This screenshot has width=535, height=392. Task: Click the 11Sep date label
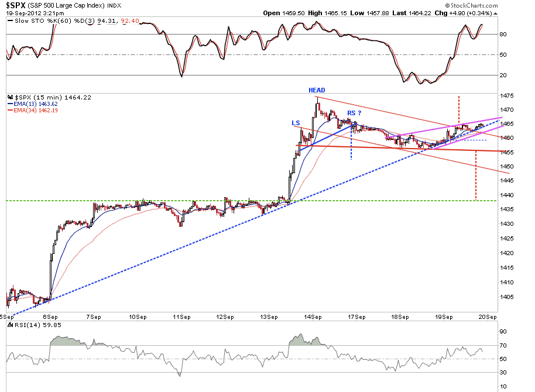click(x=182, y=317)
